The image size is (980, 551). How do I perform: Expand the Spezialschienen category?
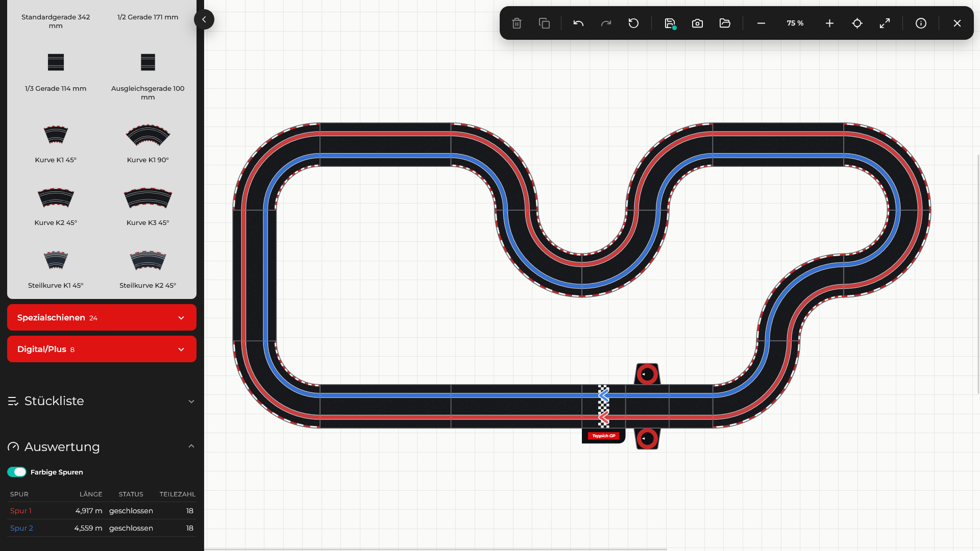point(102,317)
